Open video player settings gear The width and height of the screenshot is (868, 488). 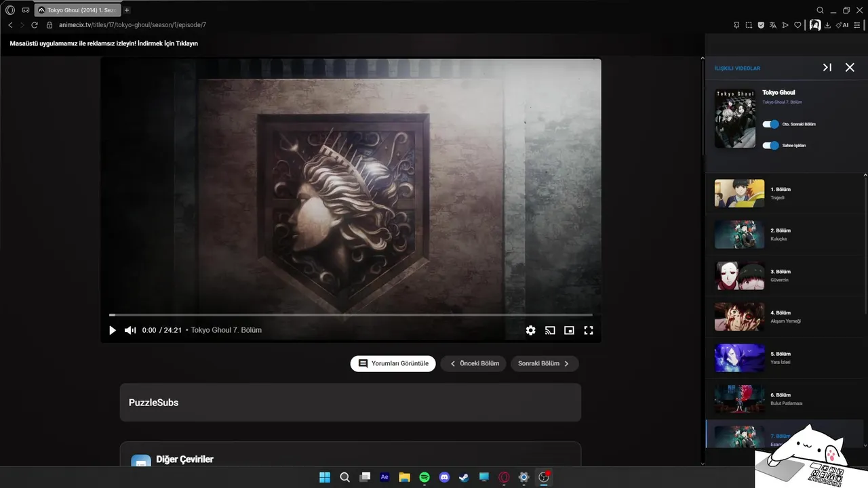[x=531, y=330]
